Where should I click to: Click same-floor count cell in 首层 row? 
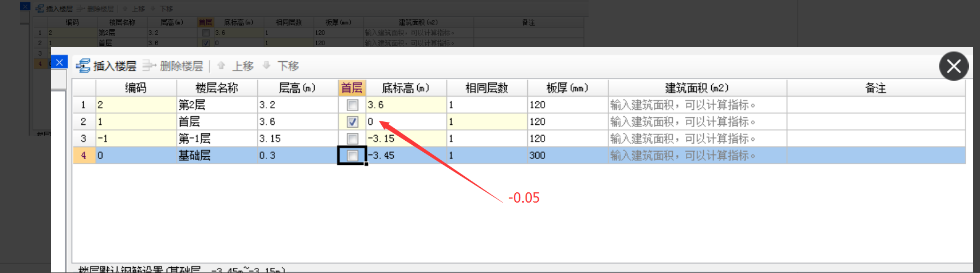pos(487,121)
